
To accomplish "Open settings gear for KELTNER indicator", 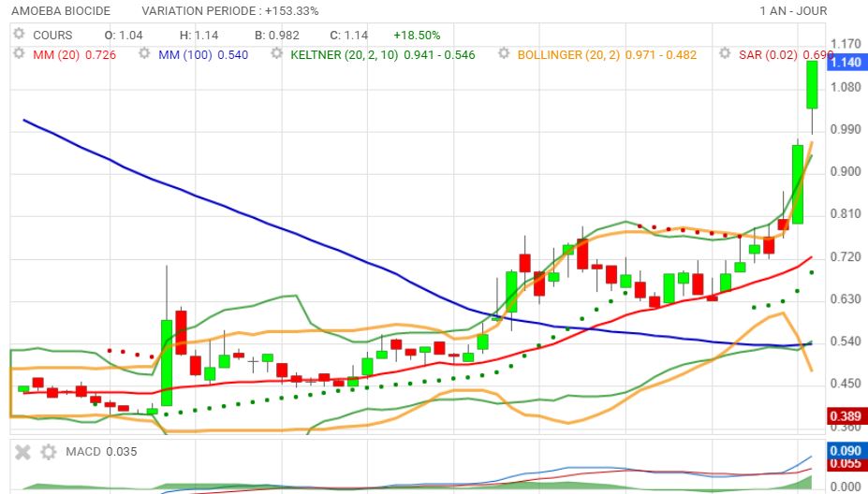I will coord(277,54).
